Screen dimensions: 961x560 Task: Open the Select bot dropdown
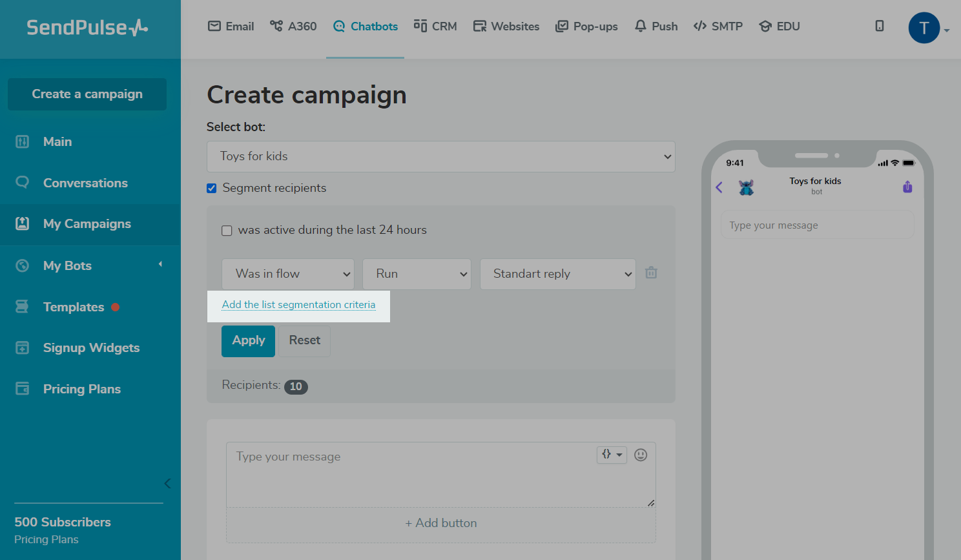[440, 156]
